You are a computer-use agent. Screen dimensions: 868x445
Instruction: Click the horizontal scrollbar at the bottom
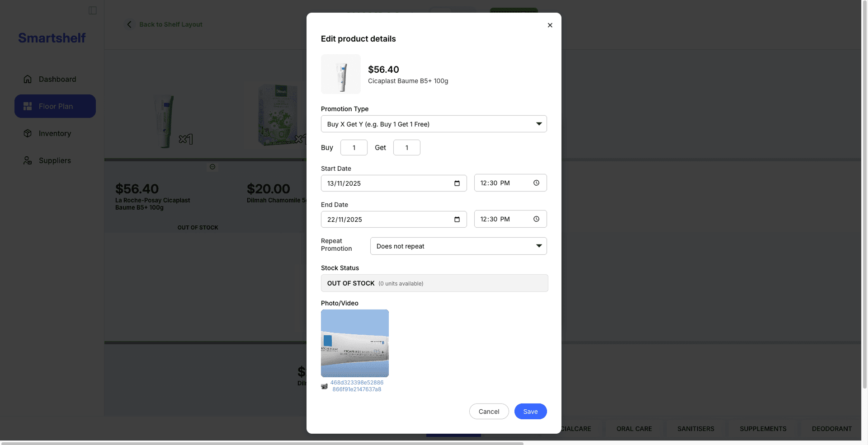coord(262,443)
